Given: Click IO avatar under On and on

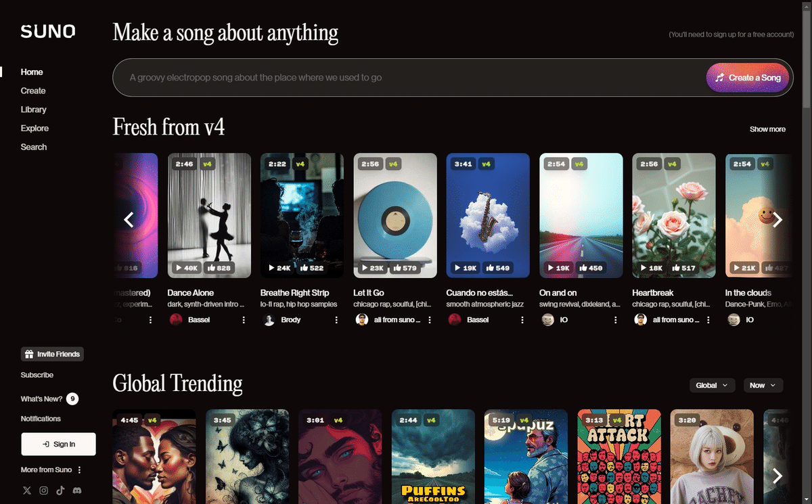Looking at the screenshot, I should tap(547, 320).
